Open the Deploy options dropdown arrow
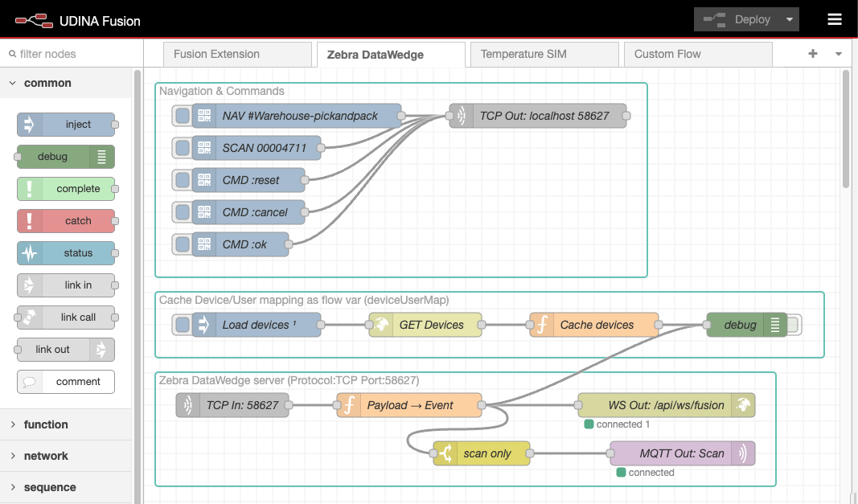Screen dimensions: 858x504 [790, 19]
